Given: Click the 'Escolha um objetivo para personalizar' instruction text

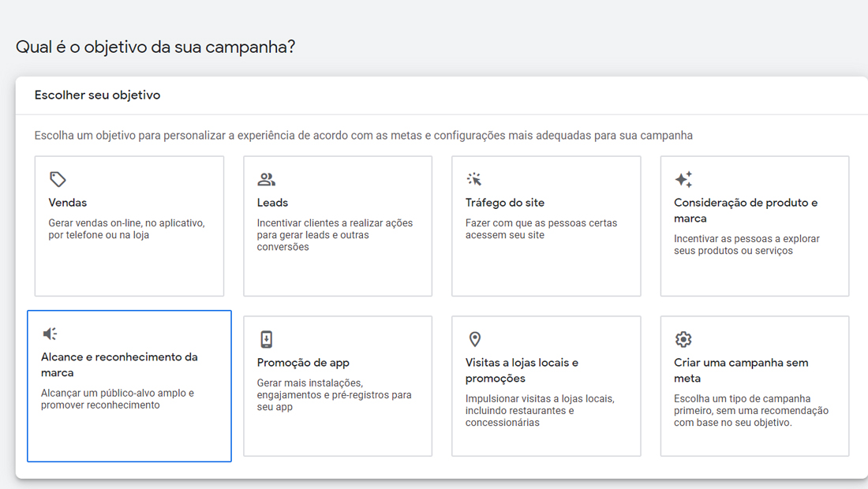Looking at the screenshot, I should tap(363, 136).
